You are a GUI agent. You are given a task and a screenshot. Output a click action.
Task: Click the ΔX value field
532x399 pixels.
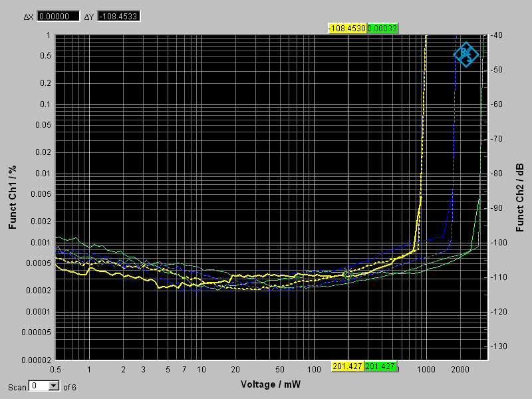tap(58, 16)
